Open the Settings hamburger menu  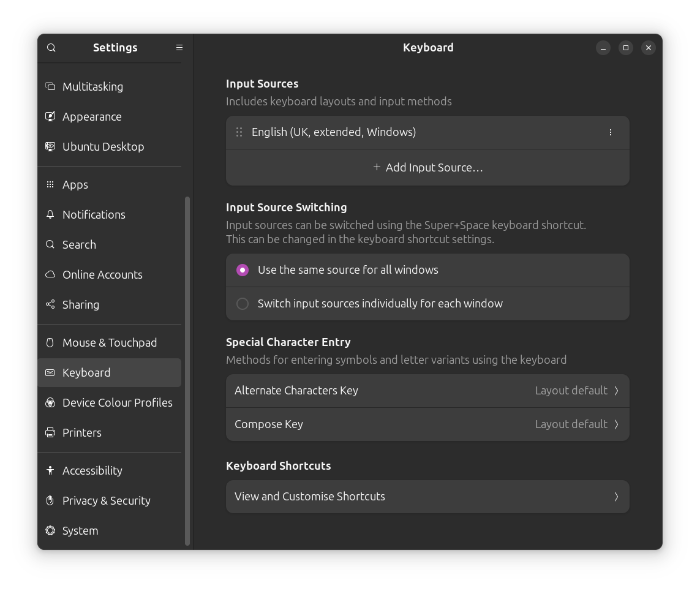click(x=179, y=48)
